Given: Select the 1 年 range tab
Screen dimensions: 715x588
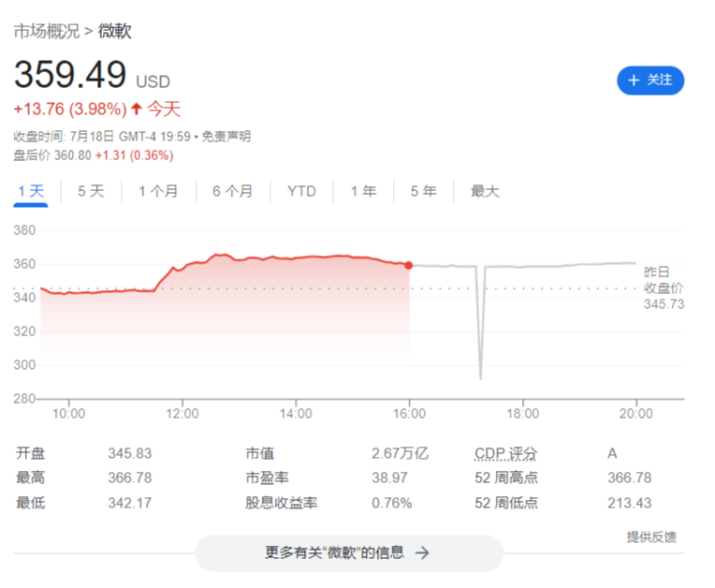Looking at the screenshot, I should tap(363, 191).
